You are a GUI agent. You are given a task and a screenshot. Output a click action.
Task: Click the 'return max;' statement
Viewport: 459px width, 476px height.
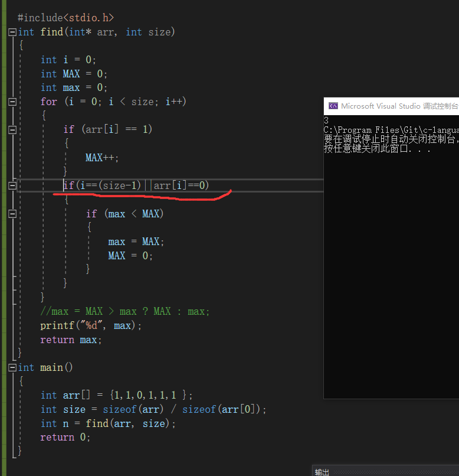tap(71, 340)
